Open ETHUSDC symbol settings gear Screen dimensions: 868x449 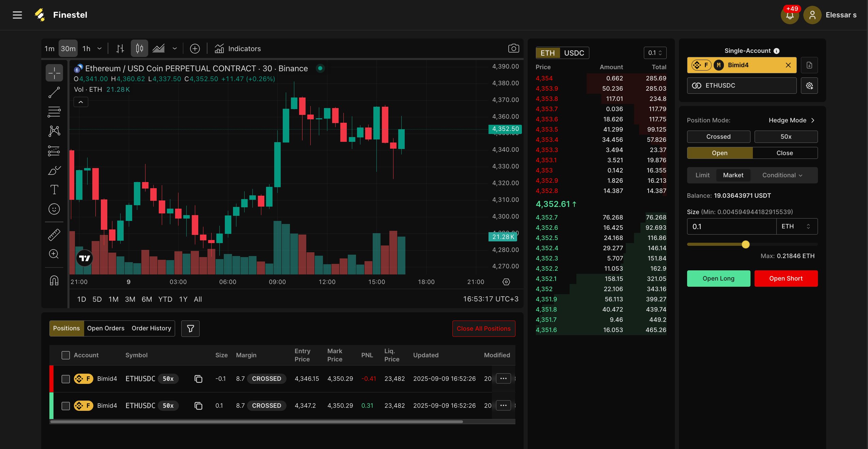(809, 86)
